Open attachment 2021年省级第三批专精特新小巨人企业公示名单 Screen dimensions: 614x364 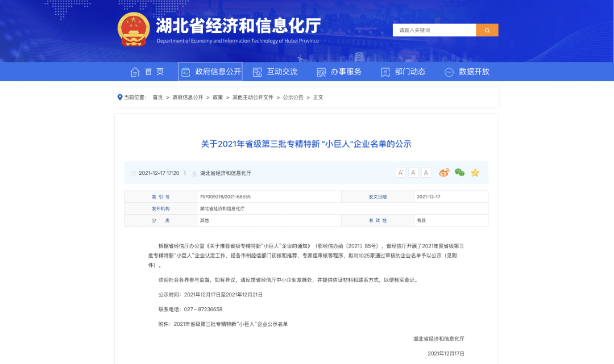tap(230, 324)
